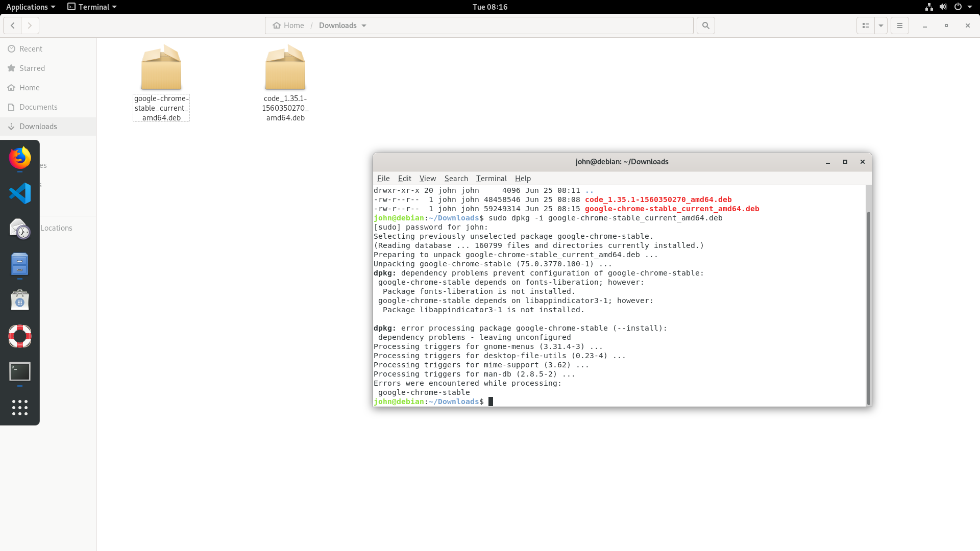Viewport: 980px width, 551px height.
Task: Switch Files view to list mode
Action: [865, 26]
